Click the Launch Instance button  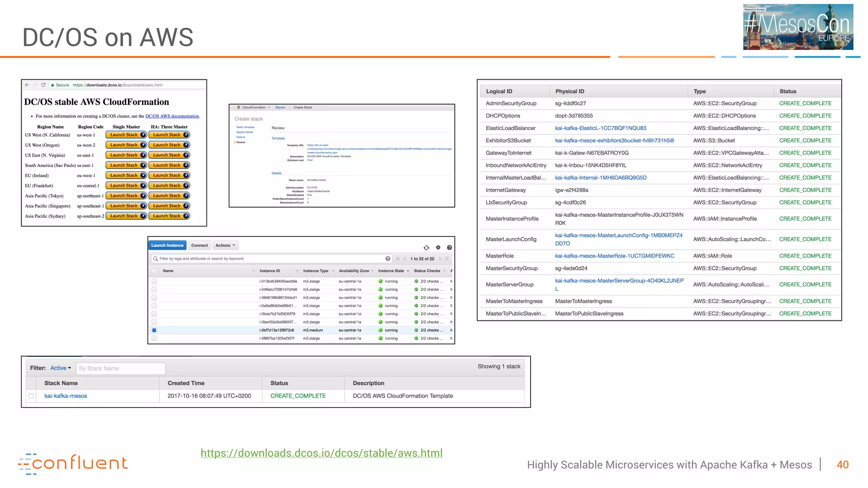pos(167,245)
